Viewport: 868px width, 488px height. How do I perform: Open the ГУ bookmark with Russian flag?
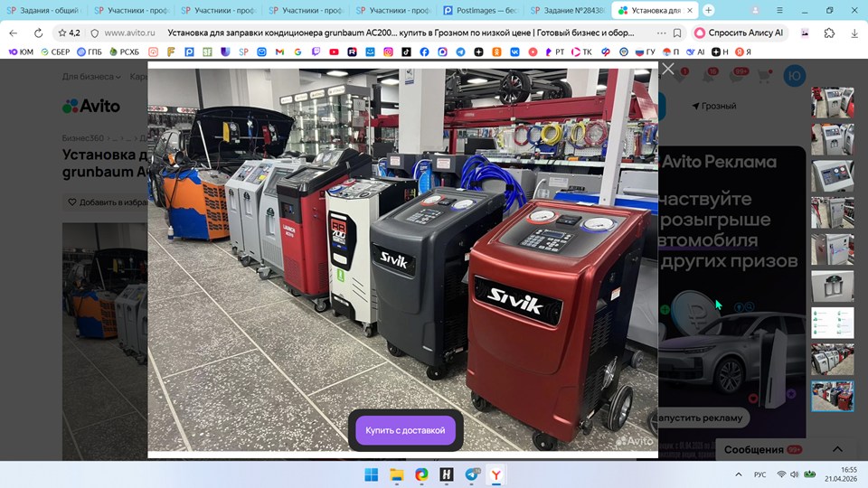(x=646, y=52)
